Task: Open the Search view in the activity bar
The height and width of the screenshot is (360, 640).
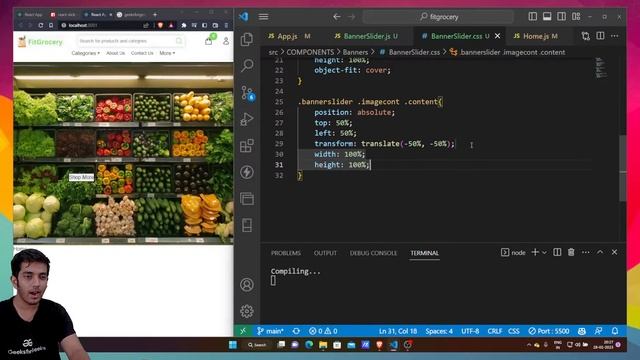Action: [247, 65]
